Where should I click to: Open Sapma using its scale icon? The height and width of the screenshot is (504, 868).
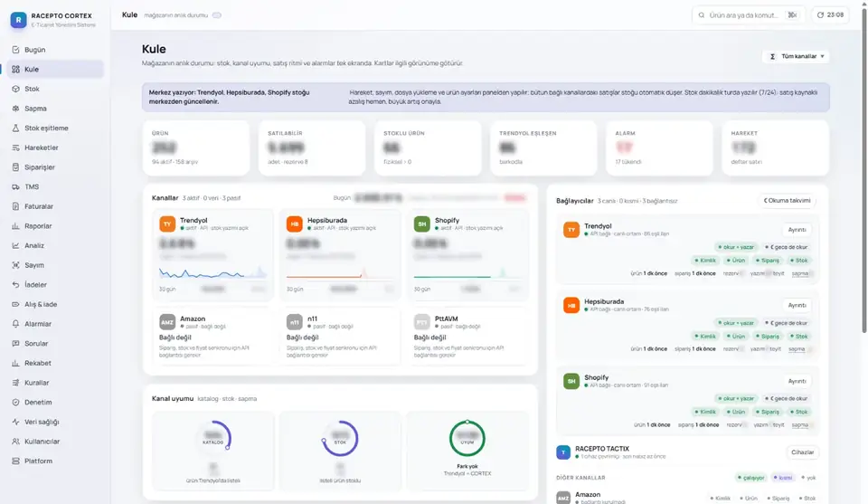point(15,109)
